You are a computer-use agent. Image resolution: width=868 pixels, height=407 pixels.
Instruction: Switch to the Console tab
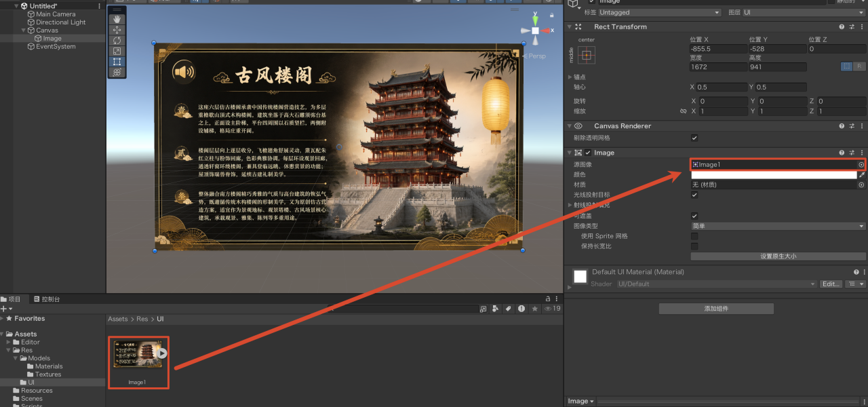click(x=47, y=299)
